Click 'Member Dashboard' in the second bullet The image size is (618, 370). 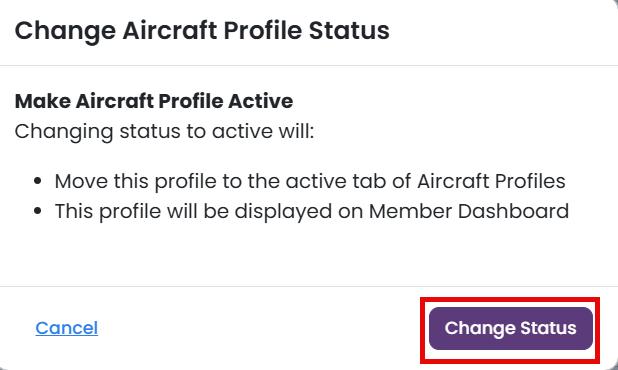click(469, 211)
